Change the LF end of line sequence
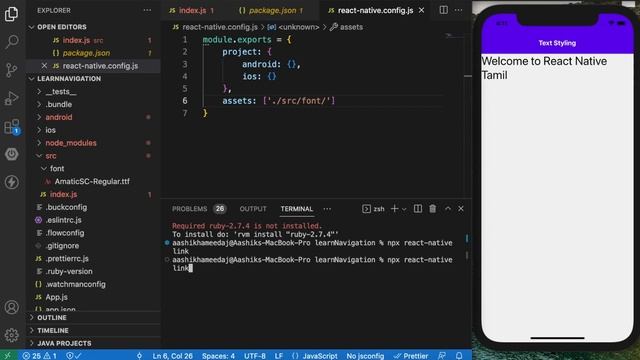Image resolution: width=640 pixels, height=360 pixels. tap(278, 356)
